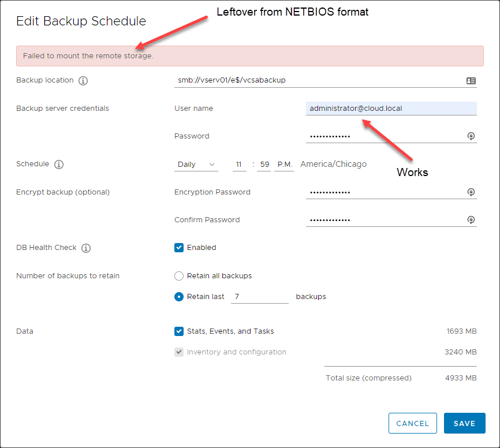Click the Schedule info icon
Viewport: 500px width, 448px height.
58,165
